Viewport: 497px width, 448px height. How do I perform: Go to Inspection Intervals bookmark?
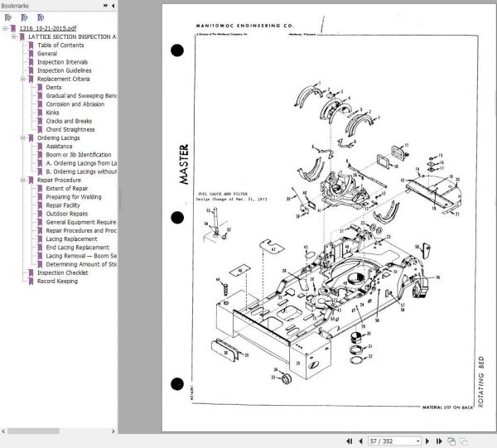(62, 62)
